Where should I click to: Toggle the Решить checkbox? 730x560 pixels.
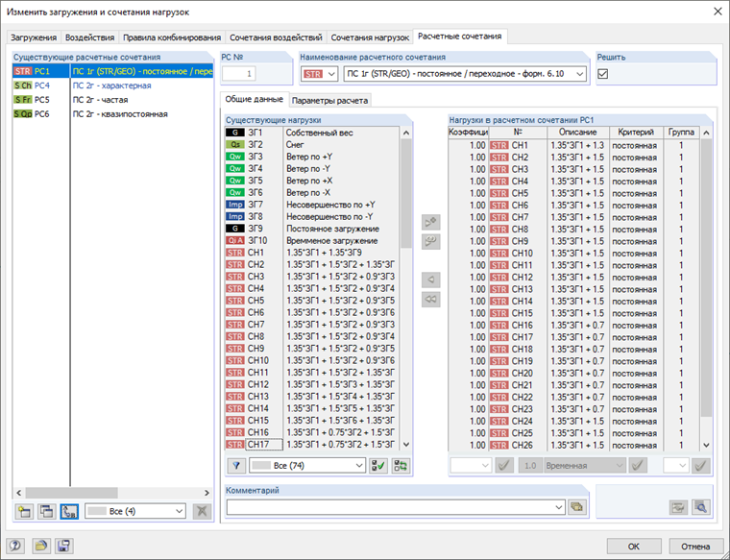click(603, 74)
